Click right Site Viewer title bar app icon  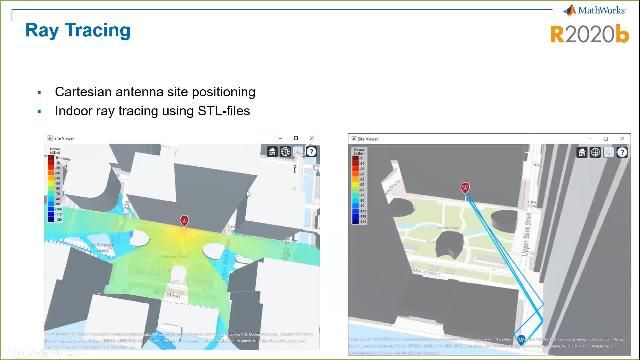[x=353, y=139]
